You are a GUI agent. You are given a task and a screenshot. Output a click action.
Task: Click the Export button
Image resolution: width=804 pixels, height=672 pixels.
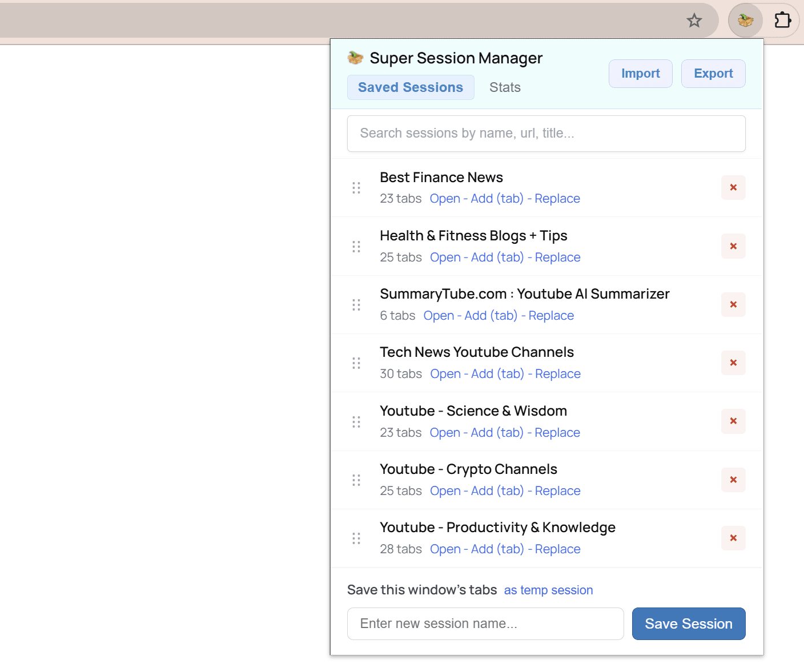713,73
